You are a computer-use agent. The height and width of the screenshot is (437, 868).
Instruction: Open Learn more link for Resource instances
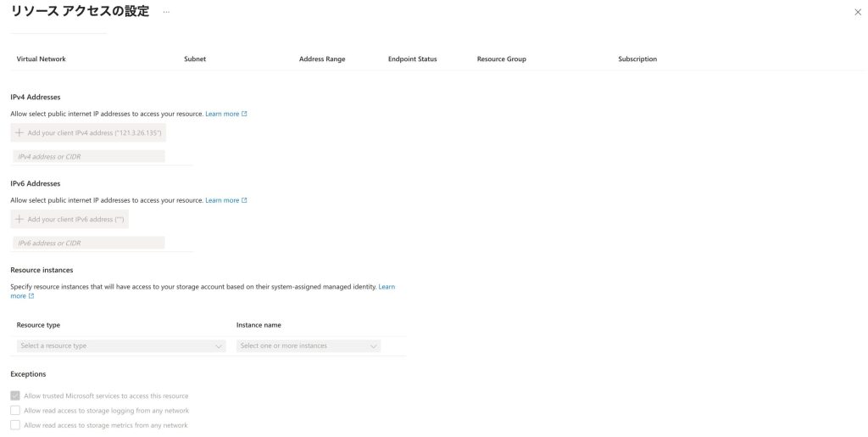pyautogui.click(x=386, y=287)
